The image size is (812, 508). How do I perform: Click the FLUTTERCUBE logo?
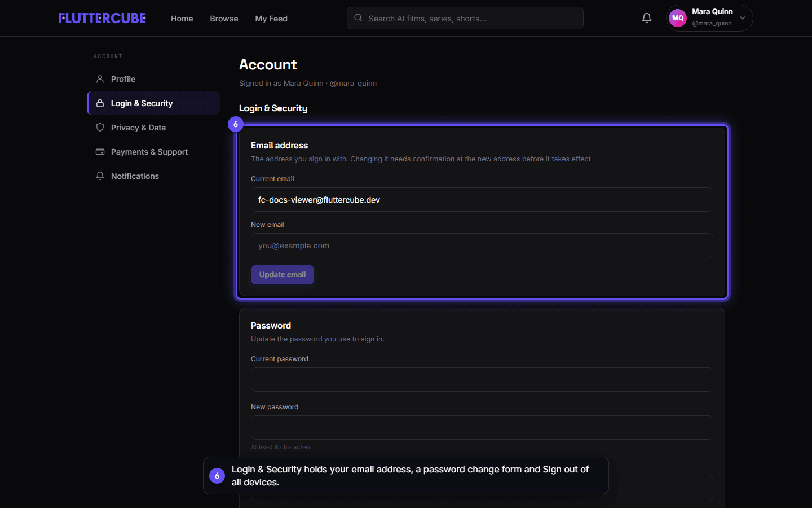(102, 18)
